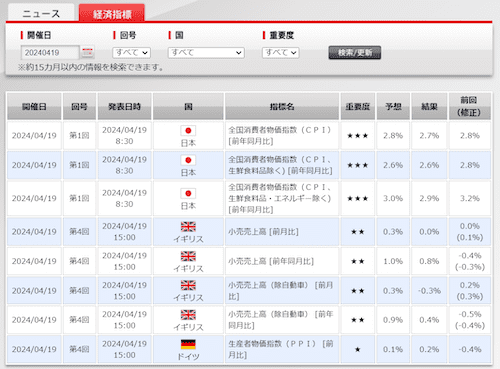The height and width of the screenshot is (369, 500).
Task: Click the 発表日時 column header
Action: tap(124, 107)
